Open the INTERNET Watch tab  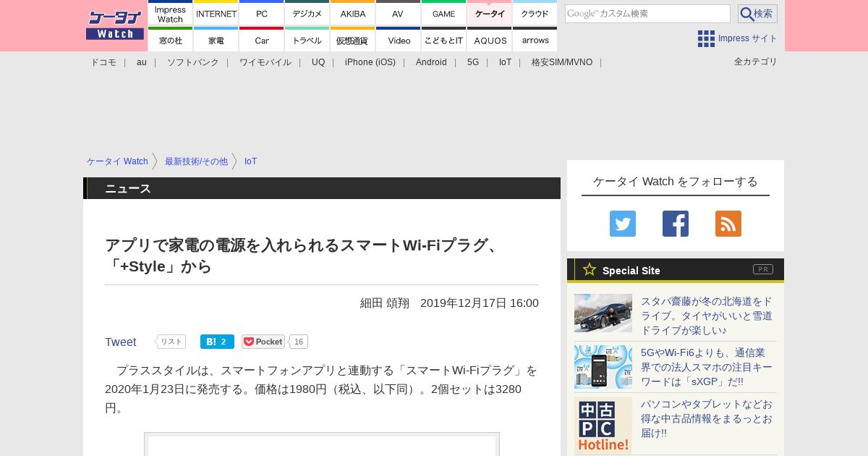pyautogui.click(x=216, y=14)
